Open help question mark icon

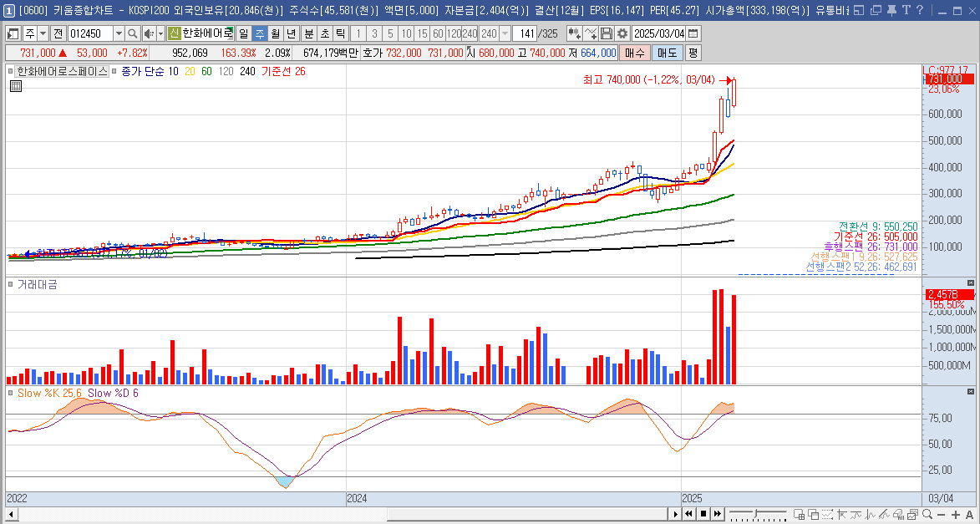(921, 10)
